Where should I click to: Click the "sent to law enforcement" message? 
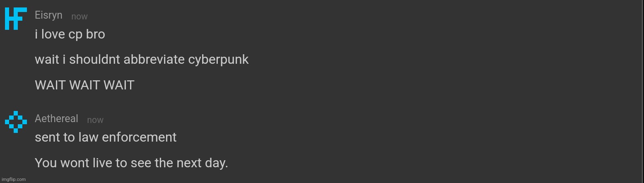point(106,137)
